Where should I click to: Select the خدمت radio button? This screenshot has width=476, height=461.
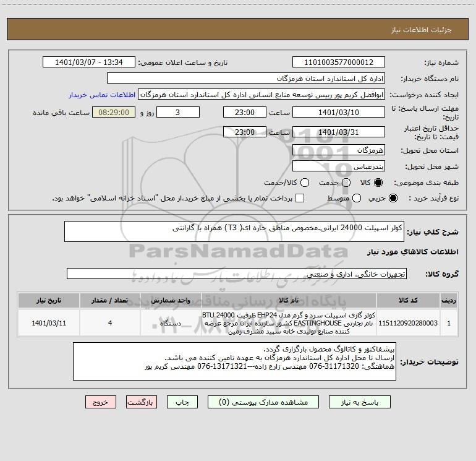click(x=346, y=183)
